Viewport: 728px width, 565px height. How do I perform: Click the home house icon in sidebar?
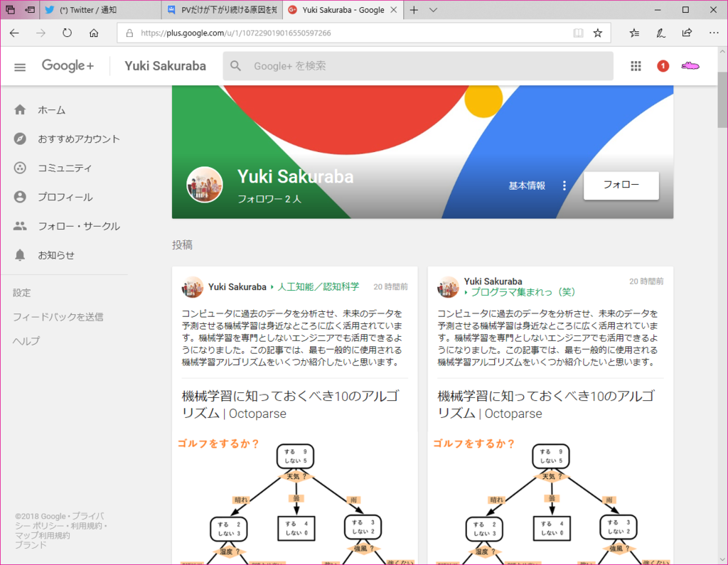(x=20, y=109)
